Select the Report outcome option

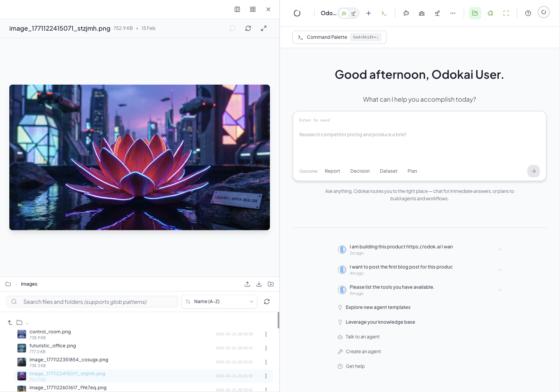click(332, 171)
